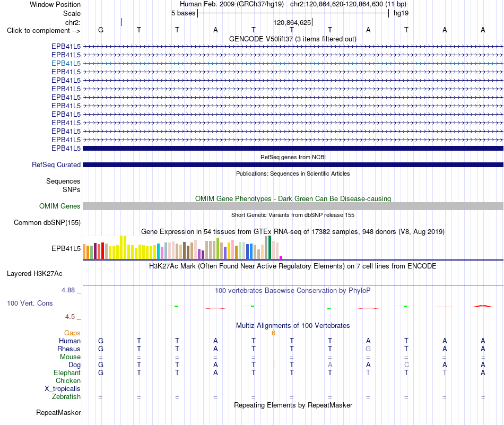Open 'Publications: Sequences in Scientific Articles' title
The height and width of the screenshot is (425, 504).
click(293, 174)
